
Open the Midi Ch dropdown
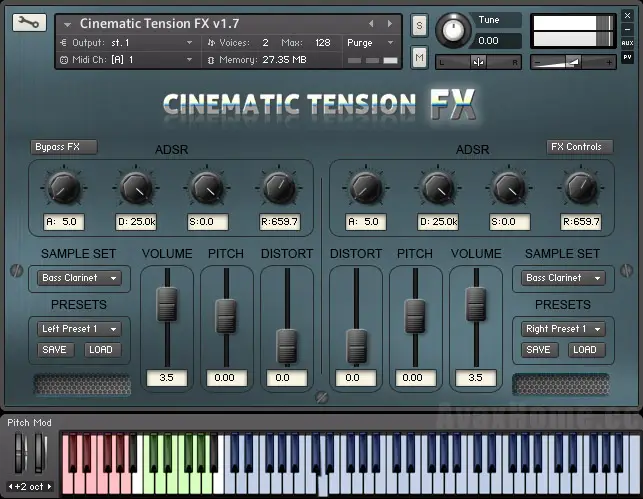point(189,59)
